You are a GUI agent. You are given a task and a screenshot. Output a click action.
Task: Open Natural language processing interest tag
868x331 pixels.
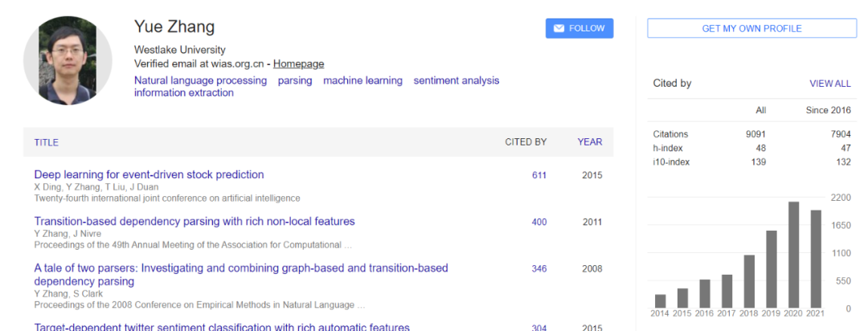point(200,80)
